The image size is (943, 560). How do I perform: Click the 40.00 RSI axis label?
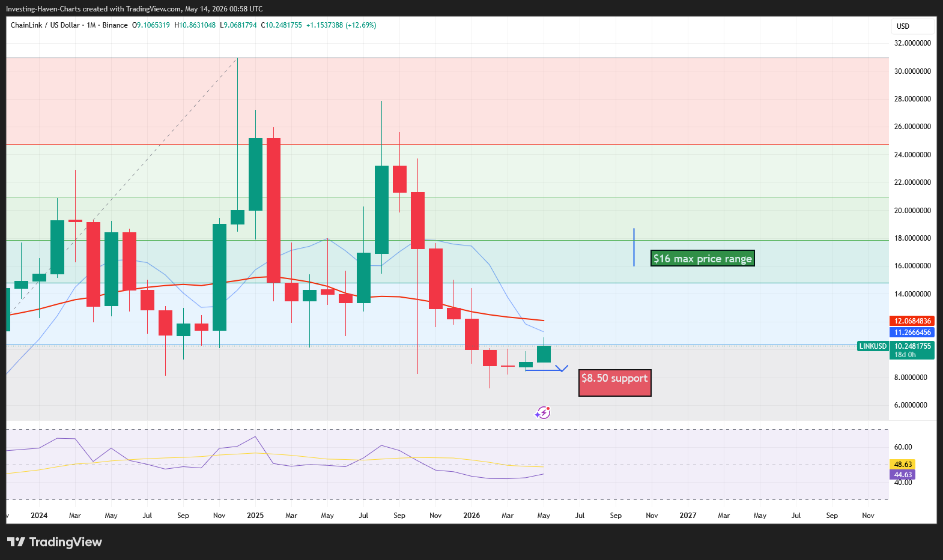point(903,483)
